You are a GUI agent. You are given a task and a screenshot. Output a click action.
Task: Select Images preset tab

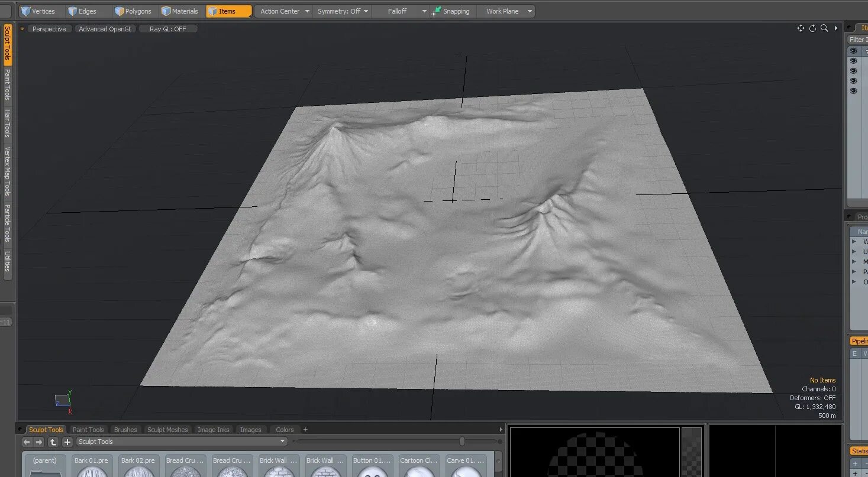click(x=250, y=430)
